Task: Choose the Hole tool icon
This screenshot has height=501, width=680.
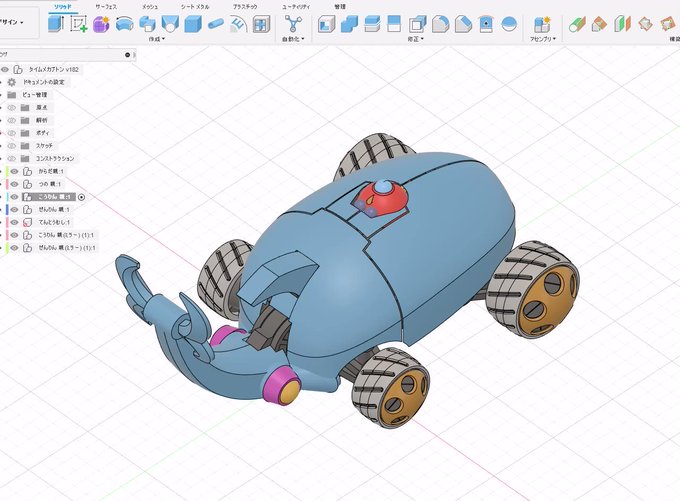Action: (x=170, y=24)
